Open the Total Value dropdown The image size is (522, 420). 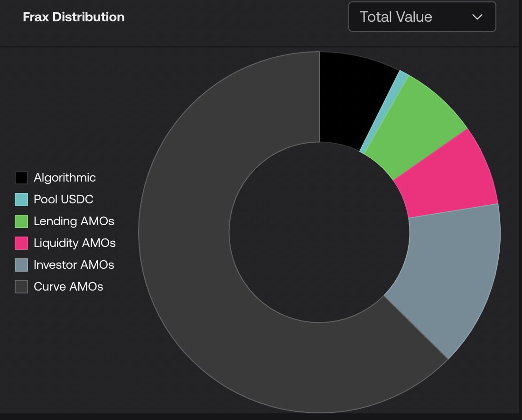pyautogui.click(x=422, y=17)
